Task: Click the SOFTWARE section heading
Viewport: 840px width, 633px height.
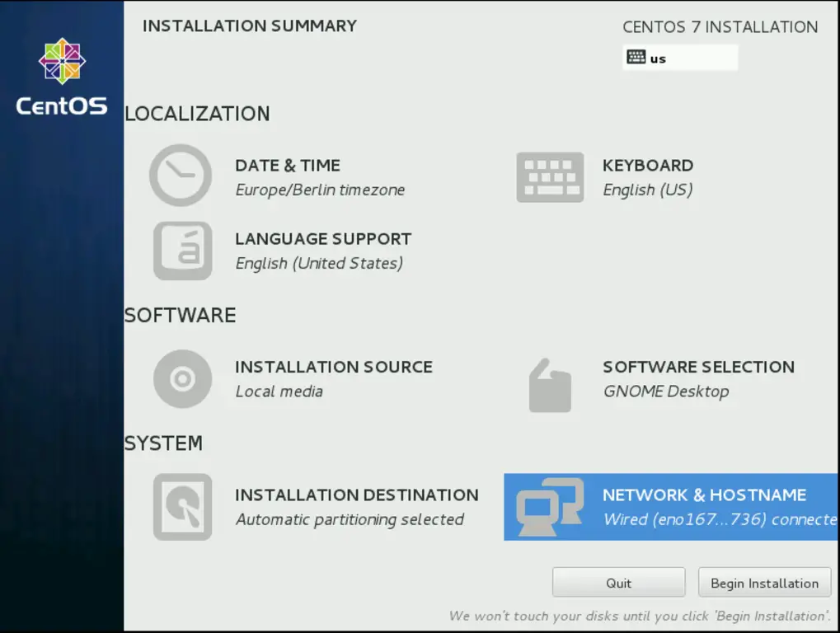Action: 180,315
